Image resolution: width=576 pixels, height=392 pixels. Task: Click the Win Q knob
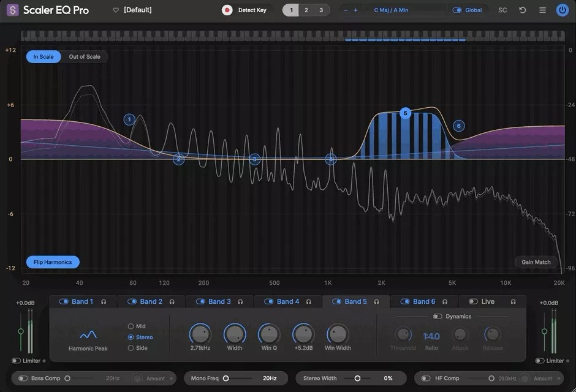coord(269,334)
